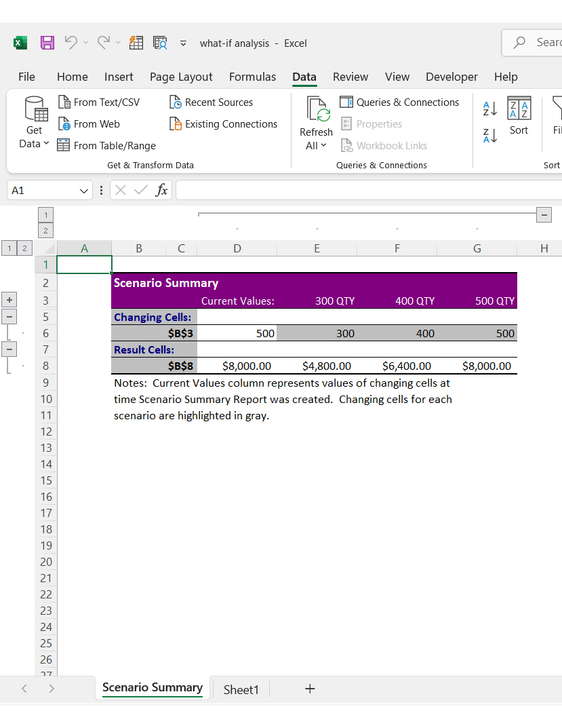562x728 pixels.
Task: Add a new sheet with plus button
Action: (310, 689)
